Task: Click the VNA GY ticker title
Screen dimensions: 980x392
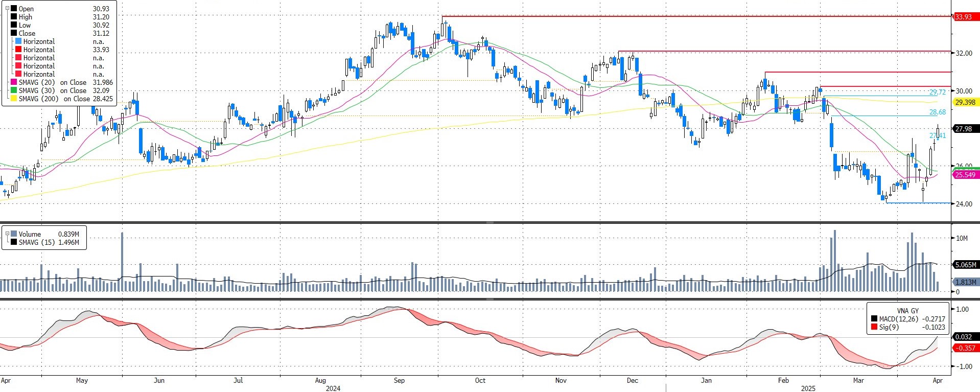Action: [907, 311]
